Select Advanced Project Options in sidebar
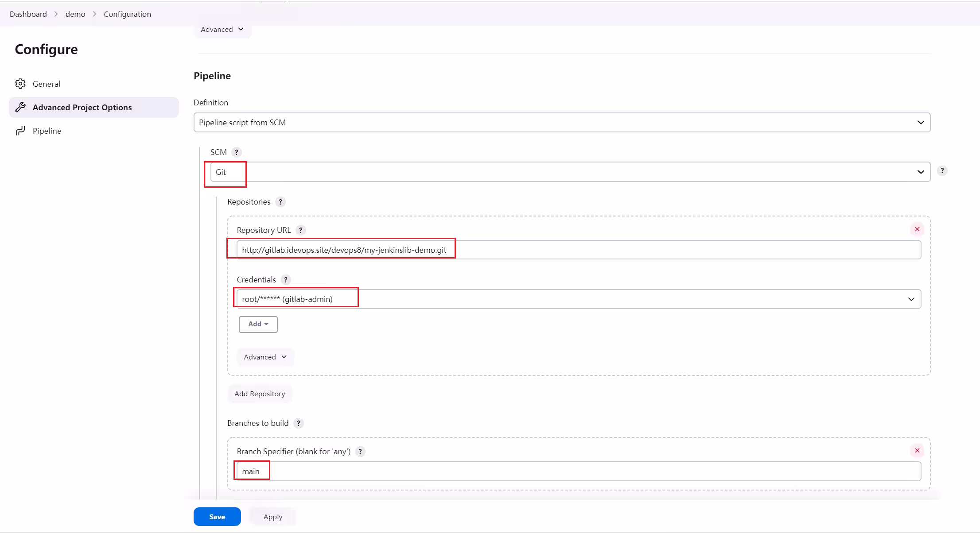Image resolution: width=980 pixels, height=533 pixels. pyautogui.click(x=93, y=107)
